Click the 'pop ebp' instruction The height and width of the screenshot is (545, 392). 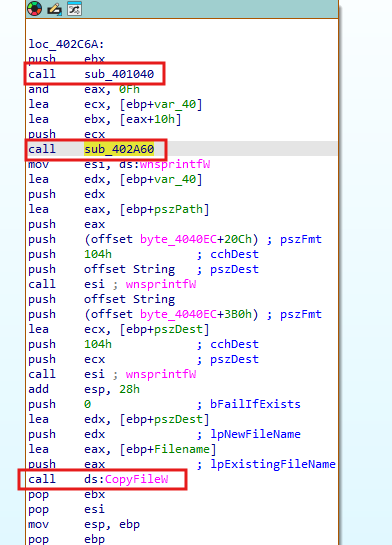[66, 539]
